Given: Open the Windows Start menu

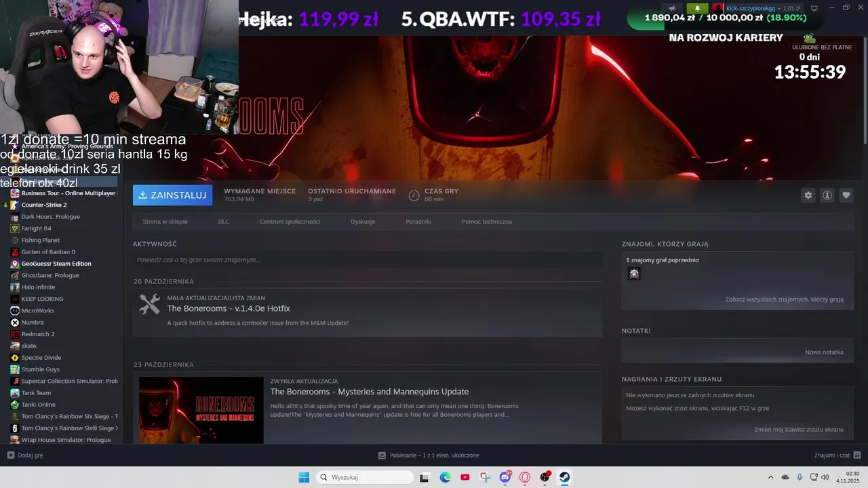Looking at the screenshot, I should (x=304, y=477).
